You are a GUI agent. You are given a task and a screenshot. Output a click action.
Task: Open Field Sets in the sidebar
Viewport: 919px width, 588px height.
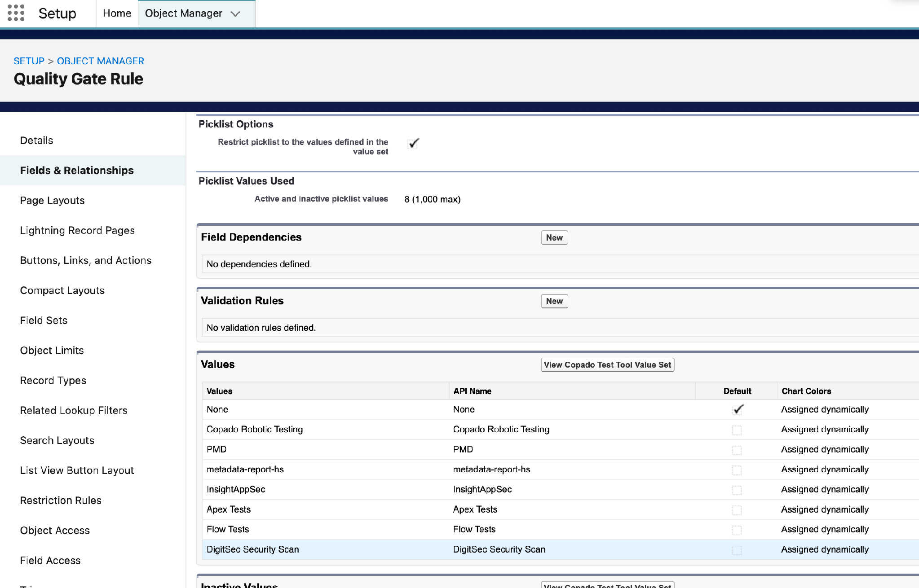44,320
